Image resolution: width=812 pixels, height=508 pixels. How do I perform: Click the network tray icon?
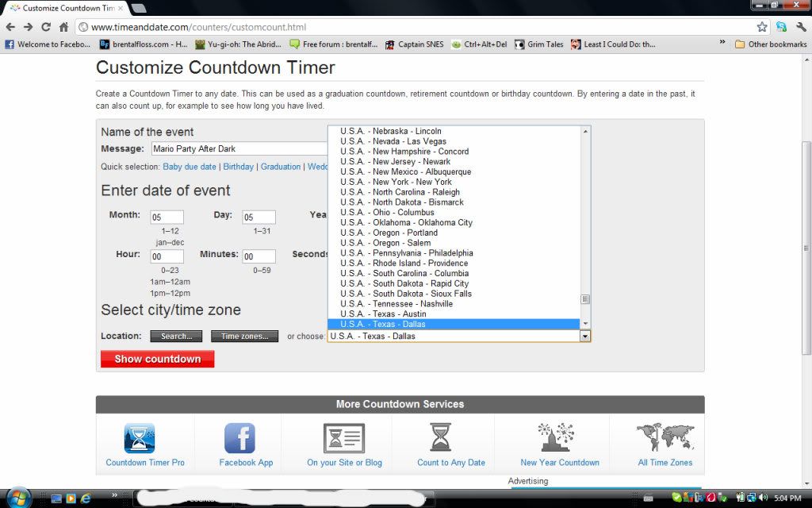[x=752, y=498]
